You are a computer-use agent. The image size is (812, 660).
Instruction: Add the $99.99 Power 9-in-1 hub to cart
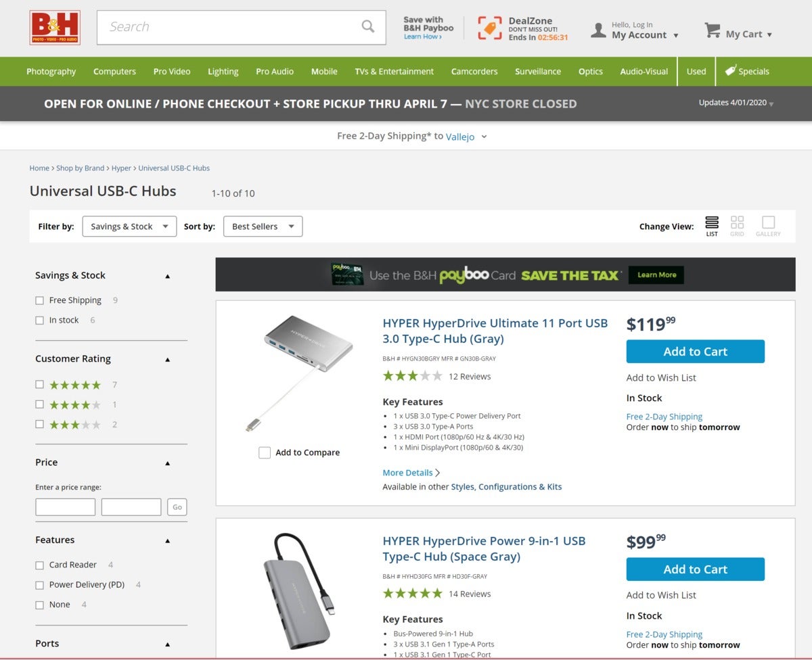695,569
